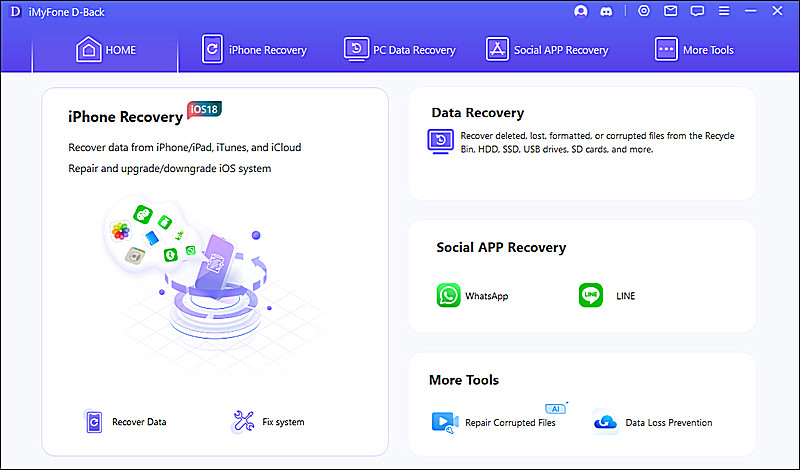Open the mail envelope icon
Image resolution: width=800 pixels, height=470 pixels.
tap(670, 11)
